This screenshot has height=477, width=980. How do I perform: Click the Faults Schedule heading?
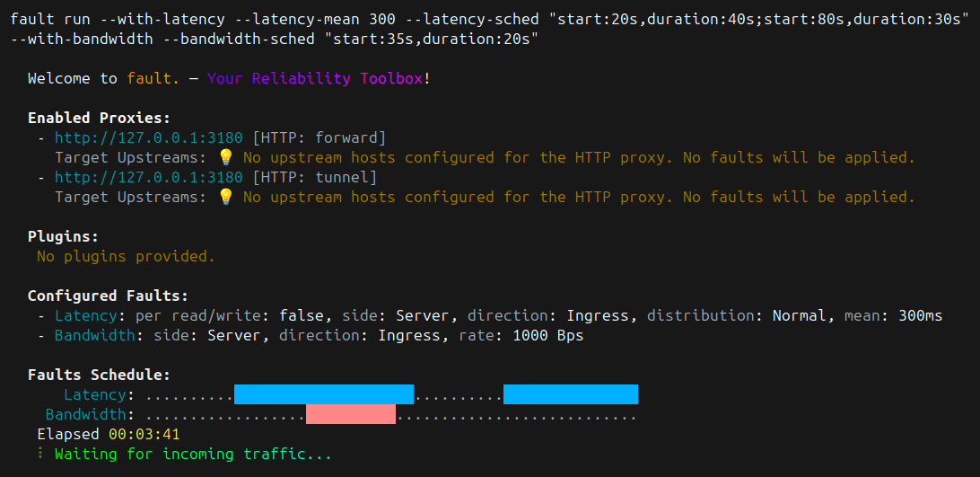click(100, 375)
